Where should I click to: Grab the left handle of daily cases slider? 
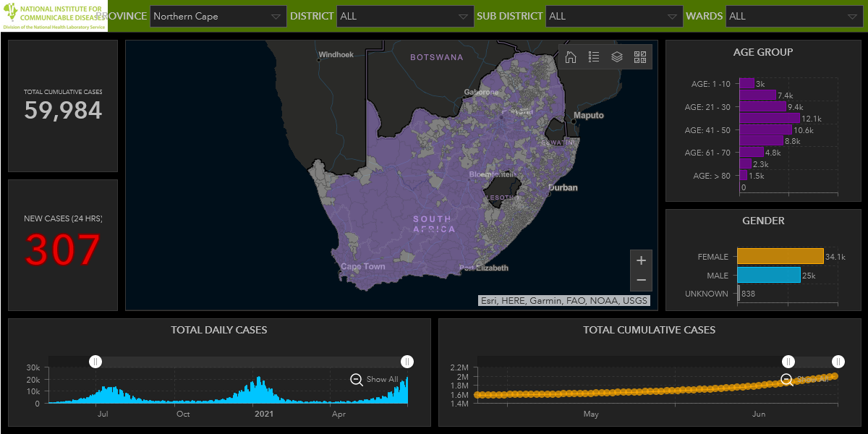coord(95,362)
